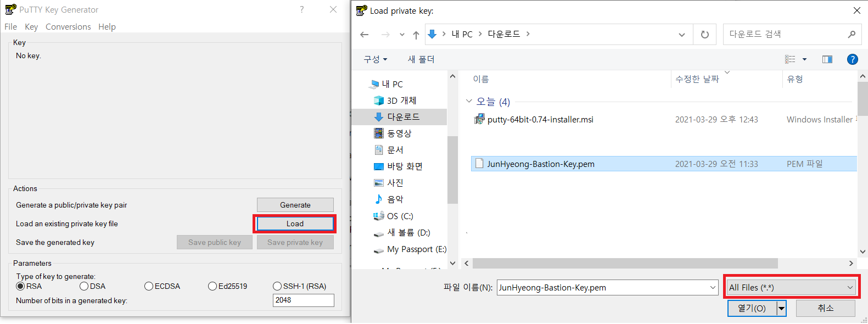The width and height of the screenshot is (868, 324).
Task: Click the 파일 이름 file name field
Action: pyautogui.click(x=607, y=287)
